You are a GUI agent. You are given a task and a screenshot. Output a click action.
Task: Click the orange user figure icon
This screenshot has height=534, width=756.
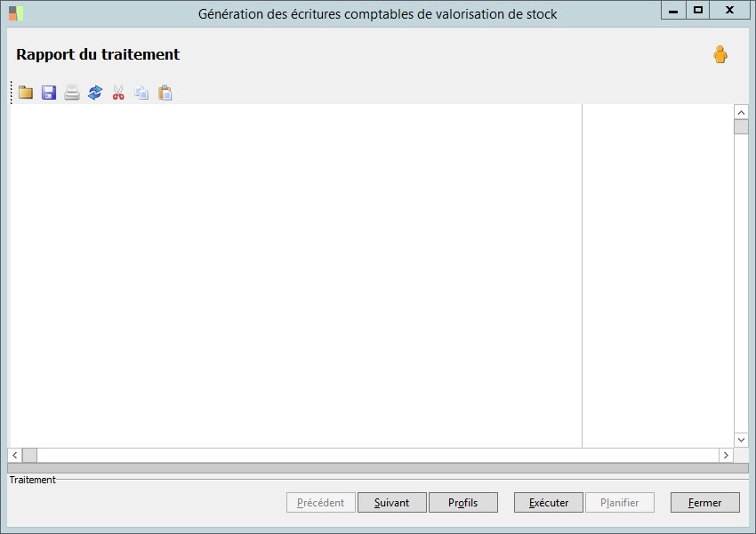click(720, 54)
